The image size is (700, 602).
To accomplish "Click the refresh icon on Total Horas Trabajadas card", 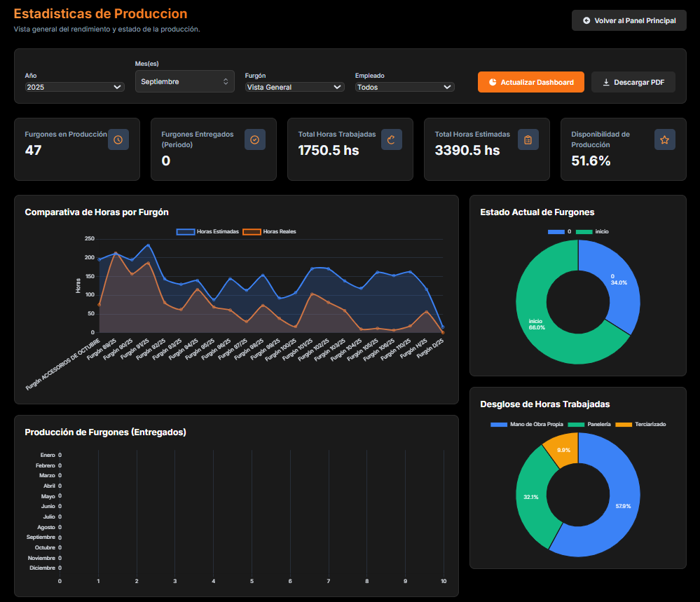I will tap(392, 139).
